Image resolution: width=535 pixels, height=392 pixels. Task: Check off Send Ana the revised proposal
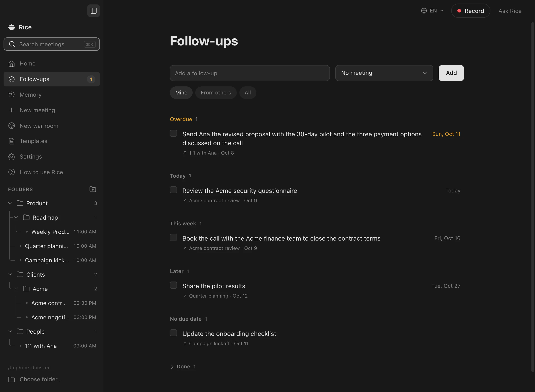pyautogui.click(x=173, y=133)
